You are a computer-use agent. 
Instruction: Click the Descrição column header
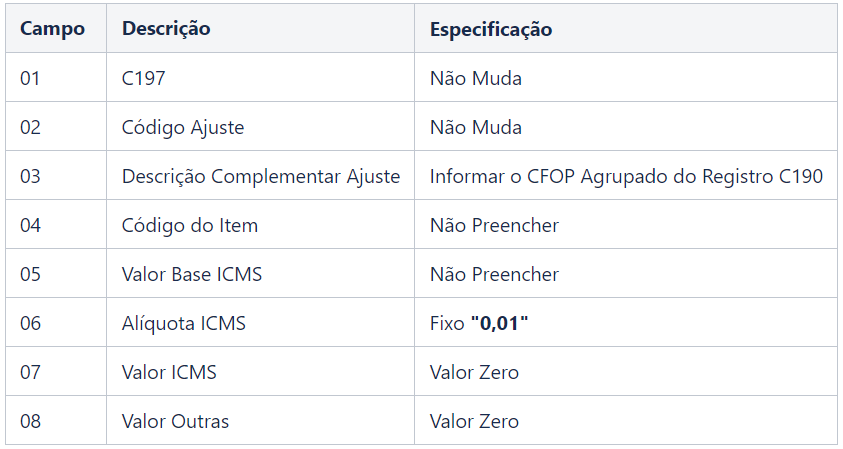[x=166, y=29]
